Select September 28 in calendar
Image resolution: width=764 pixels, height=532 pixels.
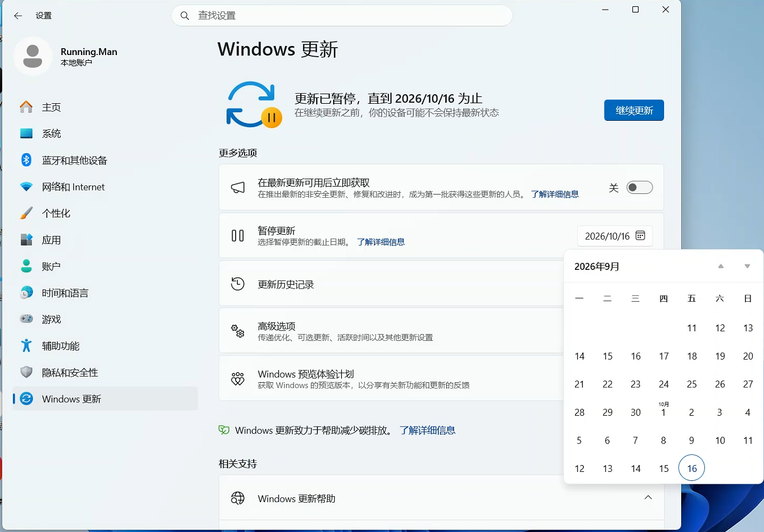580,412
